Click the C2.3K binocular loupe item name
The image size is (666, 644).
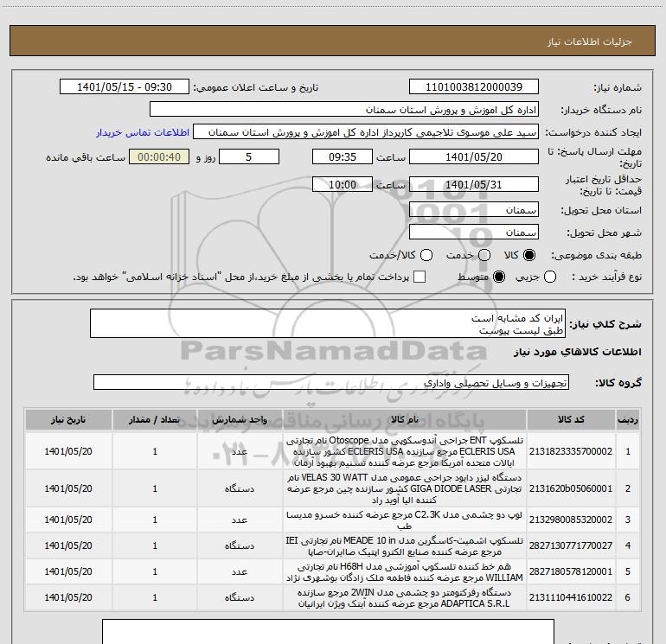(x=405, y=520)
